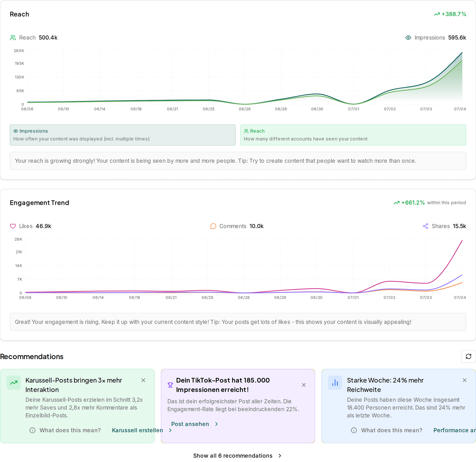Click the chevron after Karussell erstellen
Viewport: 476px width, 462px height.
pyautogui.click(x=170, y=430)
